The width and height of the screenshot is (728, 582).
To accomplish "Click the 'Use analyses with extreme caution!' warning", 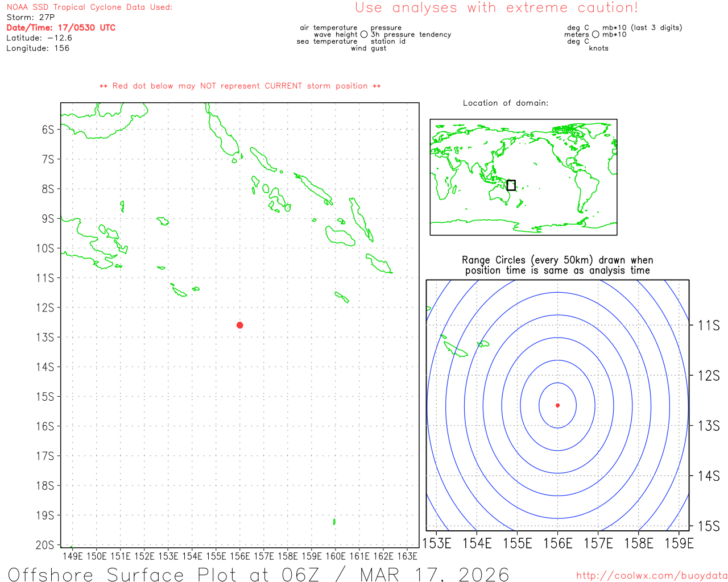I will [x=496, y=8].
